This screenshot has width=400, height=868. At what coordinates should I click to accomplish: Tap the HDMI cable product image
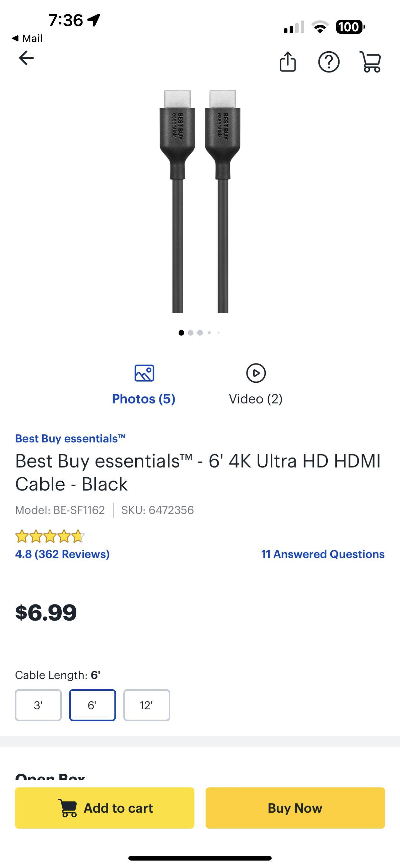(x=200, y=201)
